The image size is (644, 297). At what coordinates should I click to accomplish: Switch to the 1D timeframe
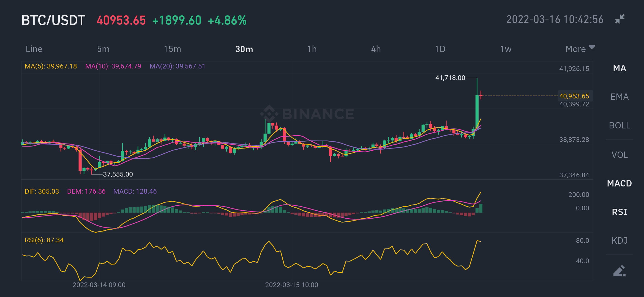tap(440, 49)
